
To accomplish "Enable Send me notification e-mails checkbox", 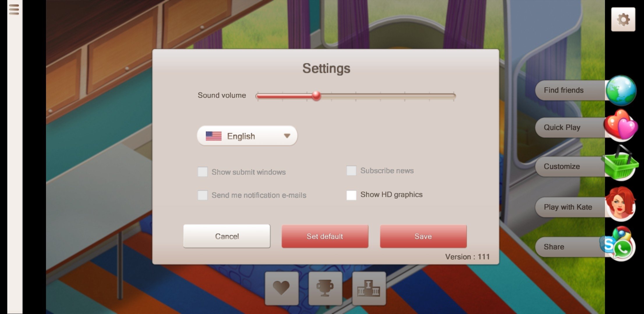I will click(x=202, y=194).
